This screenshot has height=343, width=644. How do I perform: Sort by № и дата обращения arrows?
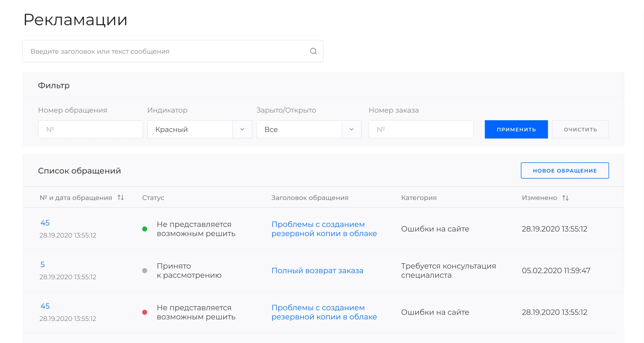click(120, 198)
